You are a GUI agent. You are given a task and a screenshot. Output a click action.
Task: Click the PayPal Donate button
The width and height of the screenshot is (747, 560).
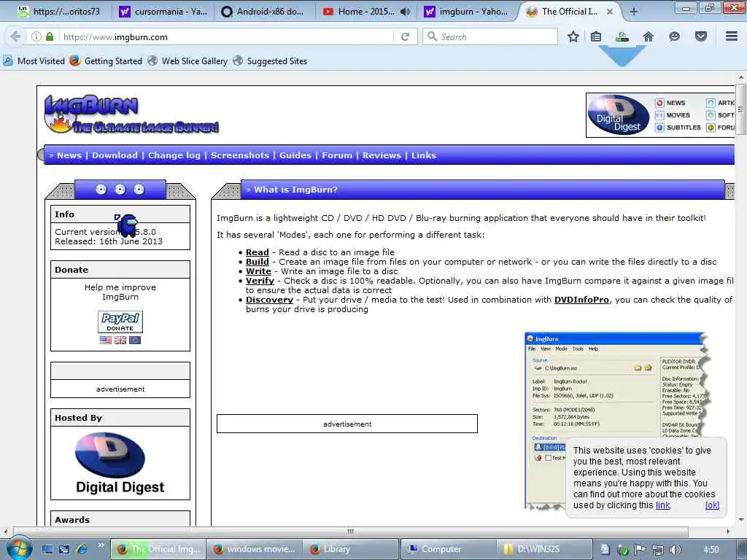pyautogui.click(x=120, y=322)
